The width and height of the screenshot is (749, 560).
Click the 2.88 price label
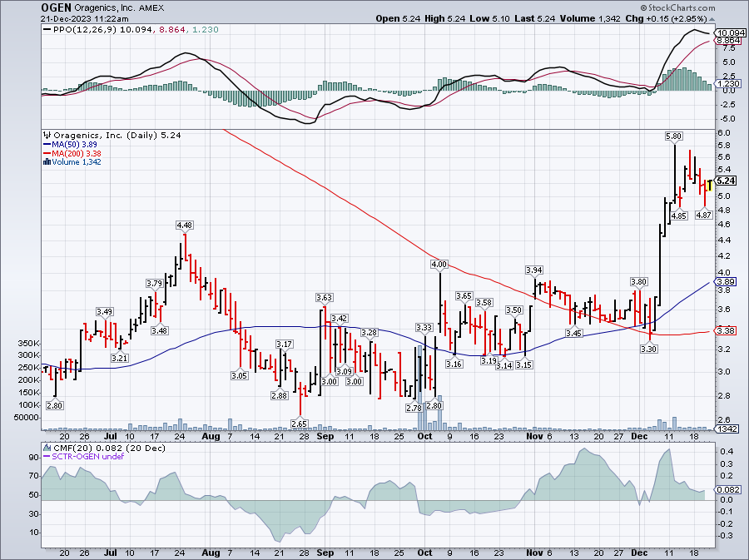[x=279, y=395]
